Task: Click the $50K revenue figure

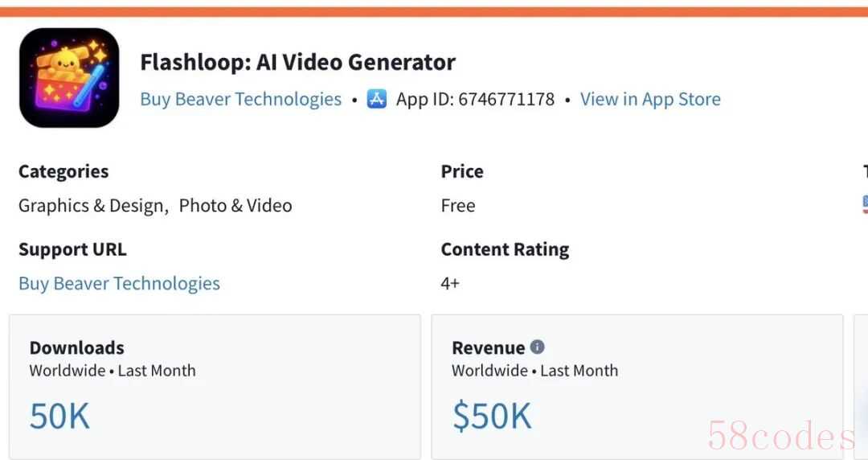Action: [492, 416]
